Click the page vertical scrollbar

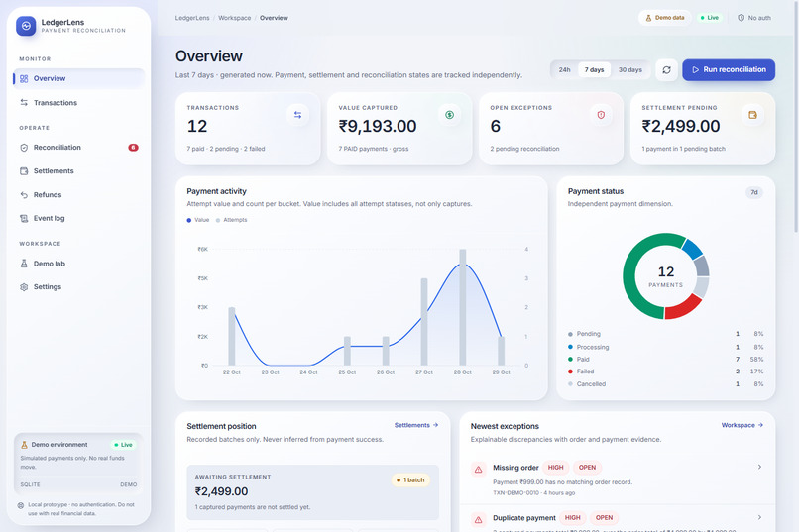click(796, 117)
